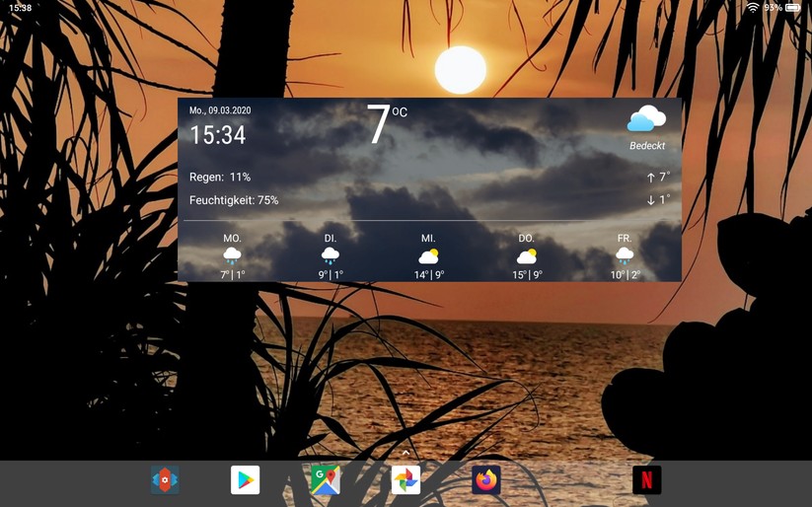The height and width of the screenshot is (507, 812).
Task: Select Friday (FR.) forecast
Action: click(x=625, y=256)
